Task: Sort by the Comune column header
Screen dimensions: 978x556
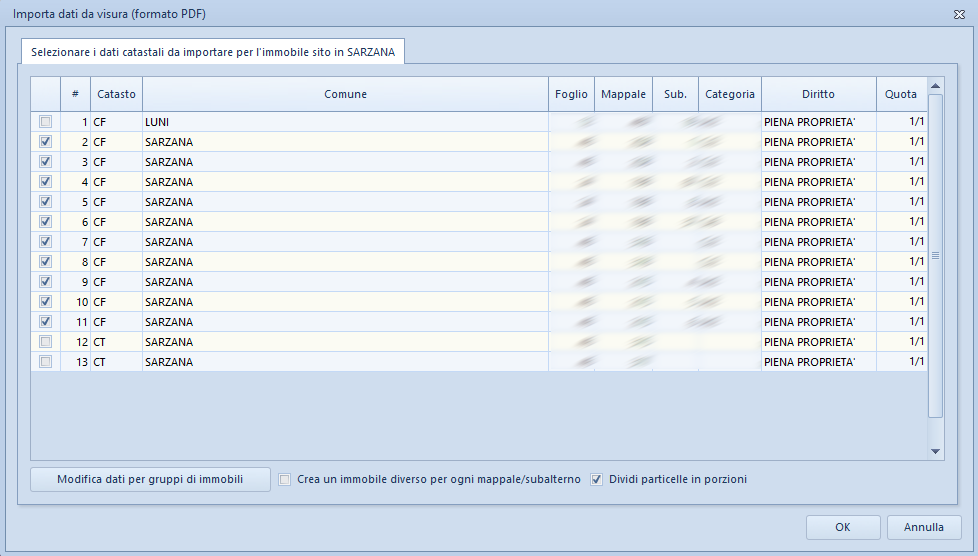Action: coord(345,94)
